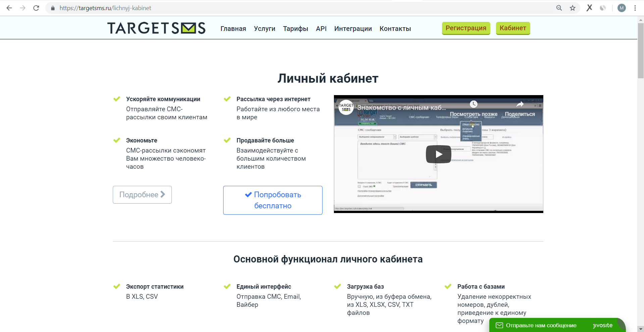Click the checkmark beside 'Экспорт статистики'
Viewport: 644px width, 332px height.
[117, 286]
